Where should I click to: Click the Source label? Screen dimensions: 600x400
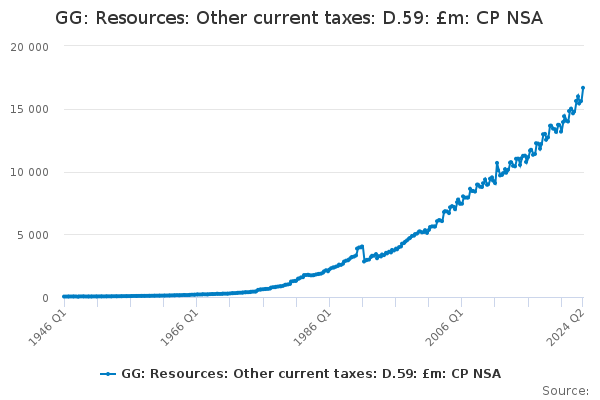click(565, 391)
